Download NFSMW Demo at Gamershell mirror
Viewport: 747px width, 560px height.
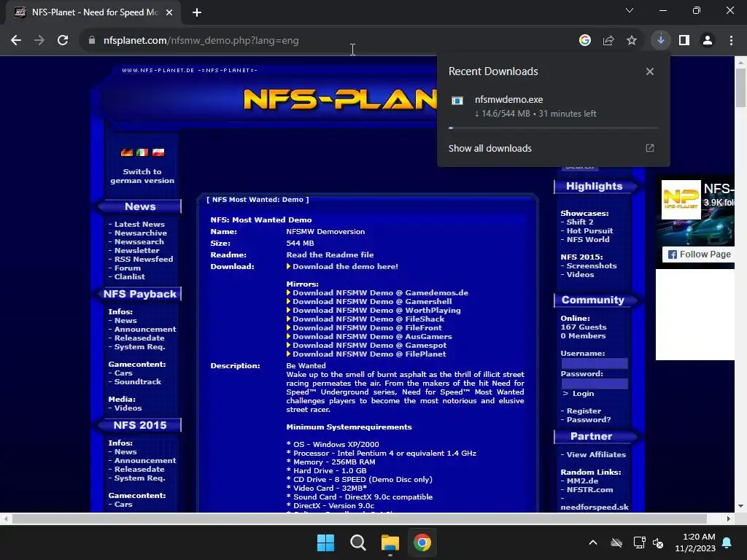[x=372, y=301]
